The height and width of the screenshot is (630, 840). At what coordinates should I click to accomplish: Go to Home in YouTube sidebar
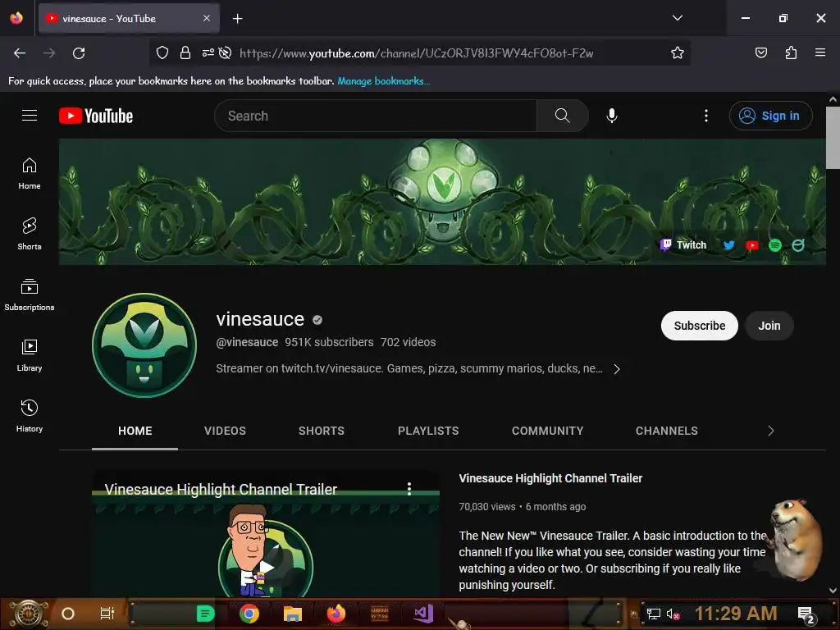point(30,174)
